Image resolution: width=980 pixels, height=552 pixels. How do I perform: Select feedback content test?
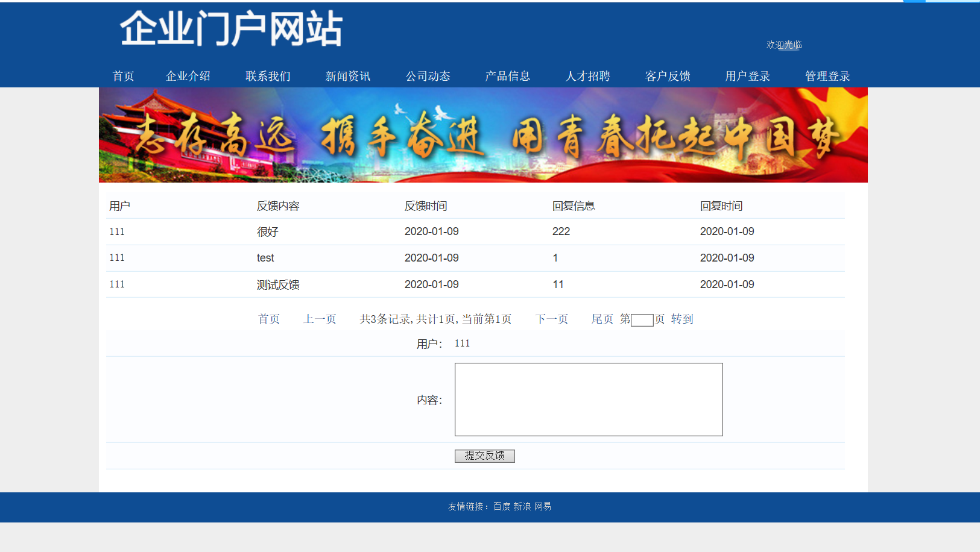click(x=265, y=258)
